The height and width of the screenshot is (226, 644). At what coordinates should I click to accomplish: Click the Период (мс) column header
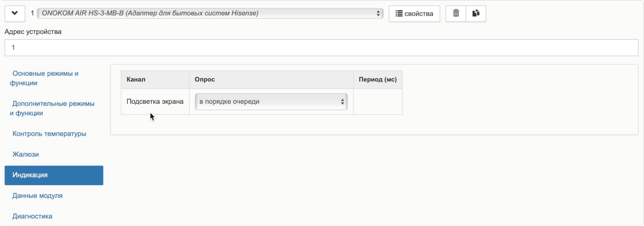(x=378, y=79)
